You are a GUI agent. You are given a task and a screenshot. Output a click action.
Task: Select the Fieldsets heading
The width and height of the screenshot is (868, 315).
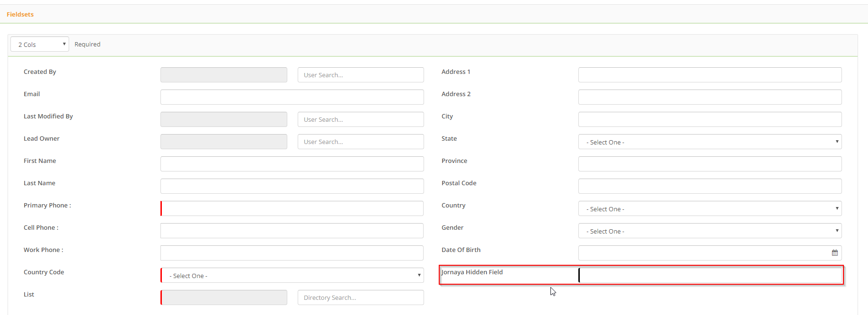click(x=20, y=14)
